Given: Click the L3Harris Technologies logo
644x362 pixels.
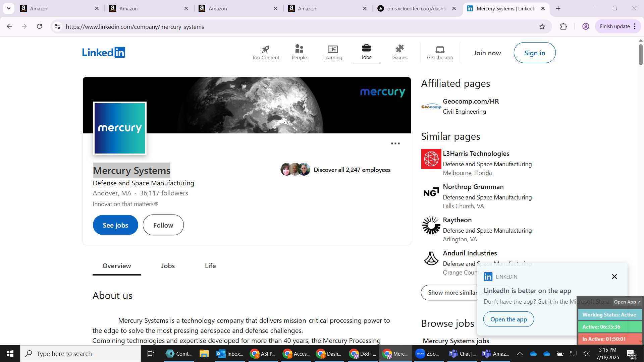Looking at the screenshot, I should [x=431, y=159].
